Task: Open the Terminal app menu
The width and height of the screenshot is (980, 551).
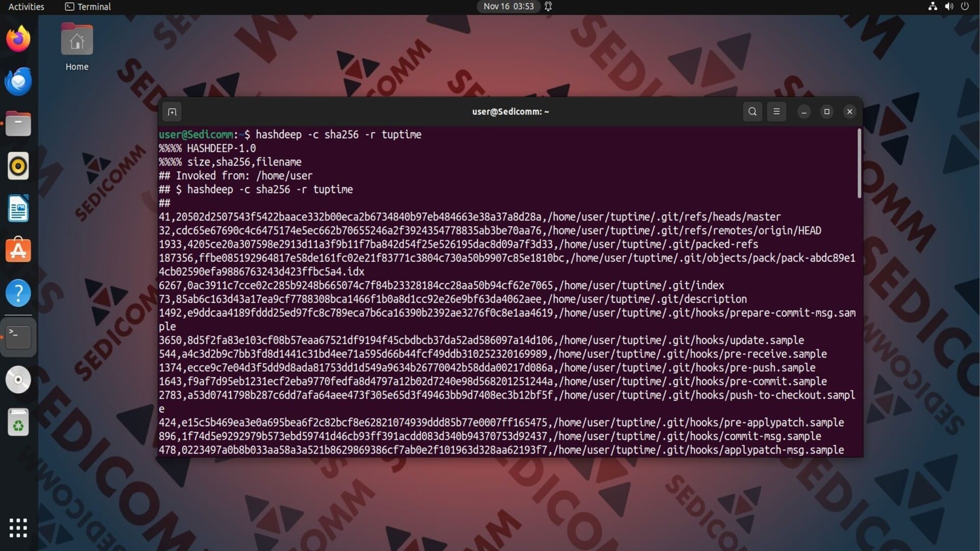Action: coord(88,7)
